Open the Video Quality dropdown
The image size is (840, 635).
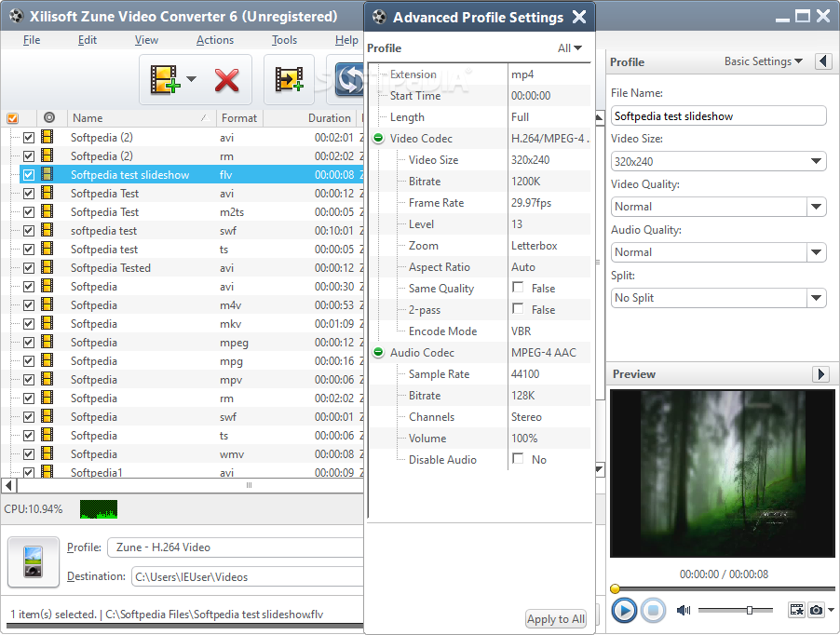(x=816, y=206)
